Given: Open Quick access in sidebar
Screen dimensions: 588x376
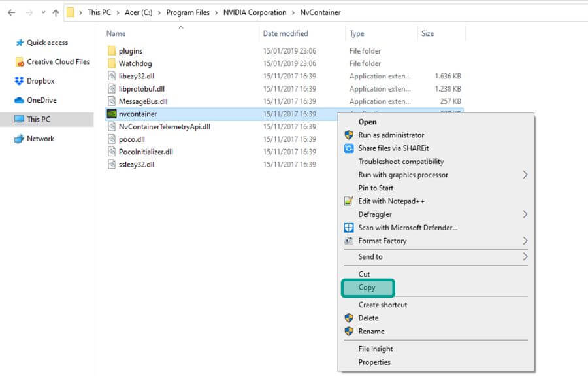Looking at the screenshot, I should pyautogui.click(x=47, y=43).
